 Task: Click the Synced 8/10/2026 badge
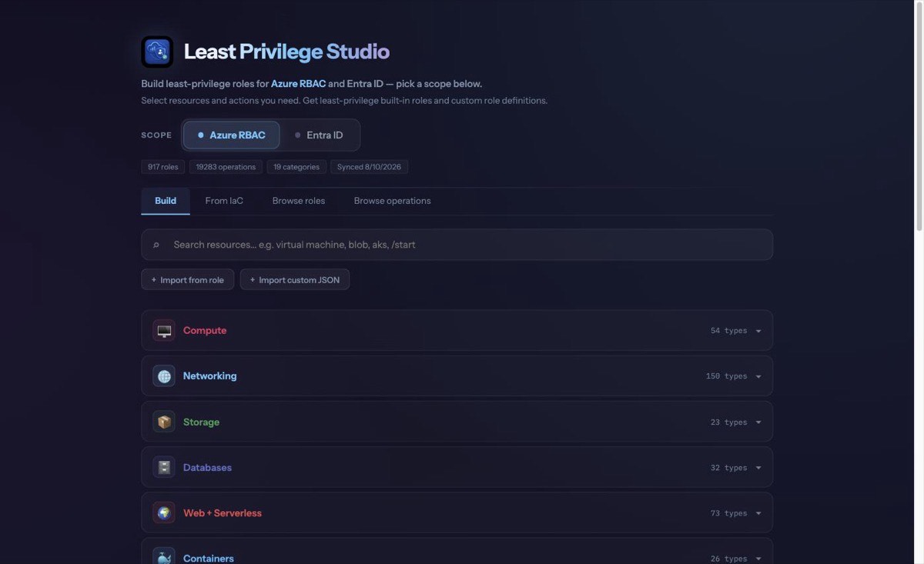(x=369, y=167)
